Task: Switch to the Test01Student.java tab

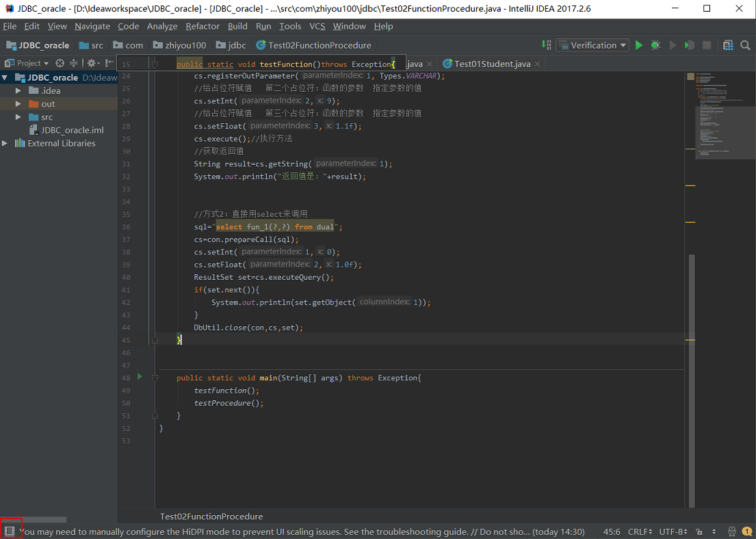Action: pos(493,64)
